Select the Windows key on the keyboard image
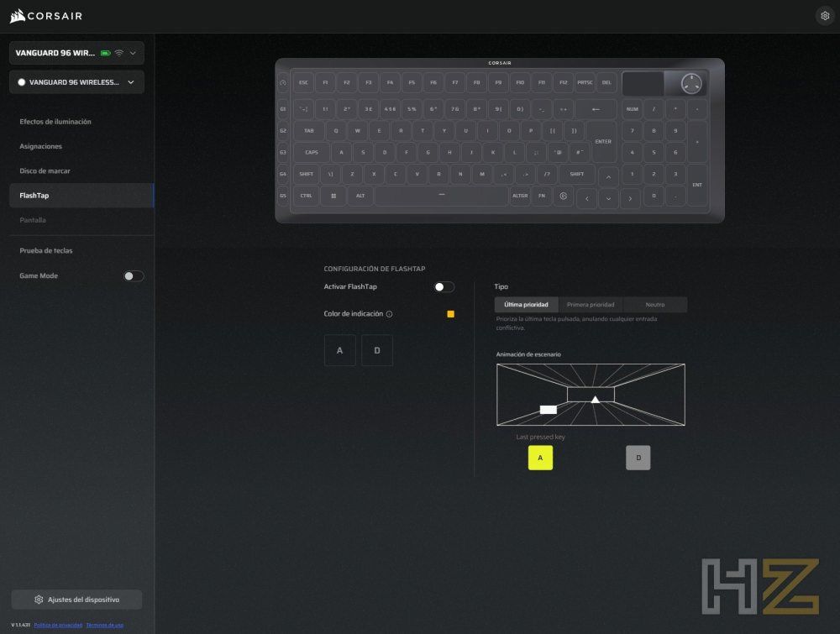 [333, 196]
